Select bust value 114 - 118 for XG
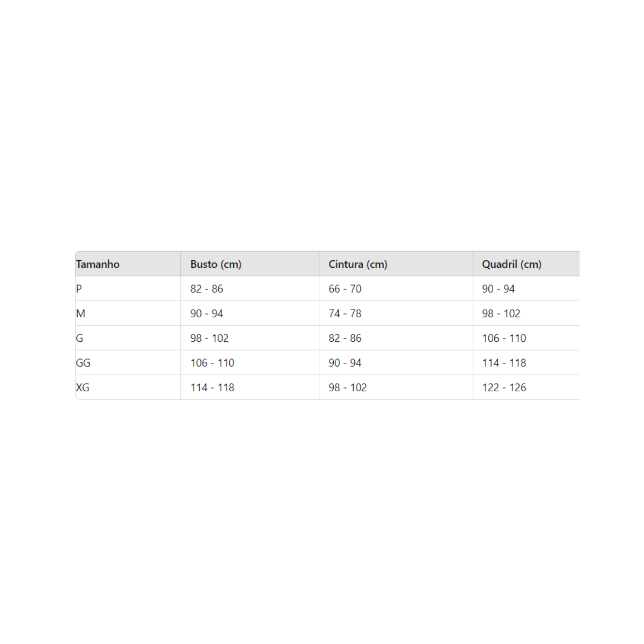Screen dimensions: 644x644 pos(213,387)
